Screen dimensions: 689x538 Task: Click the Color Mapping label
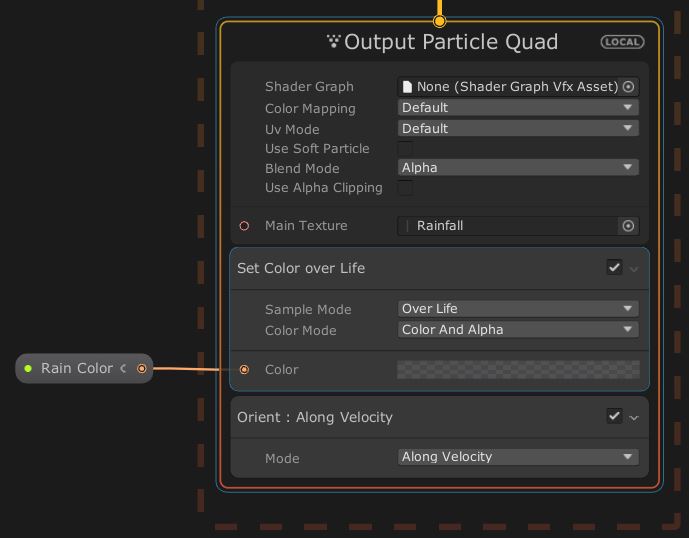(310, 109)
